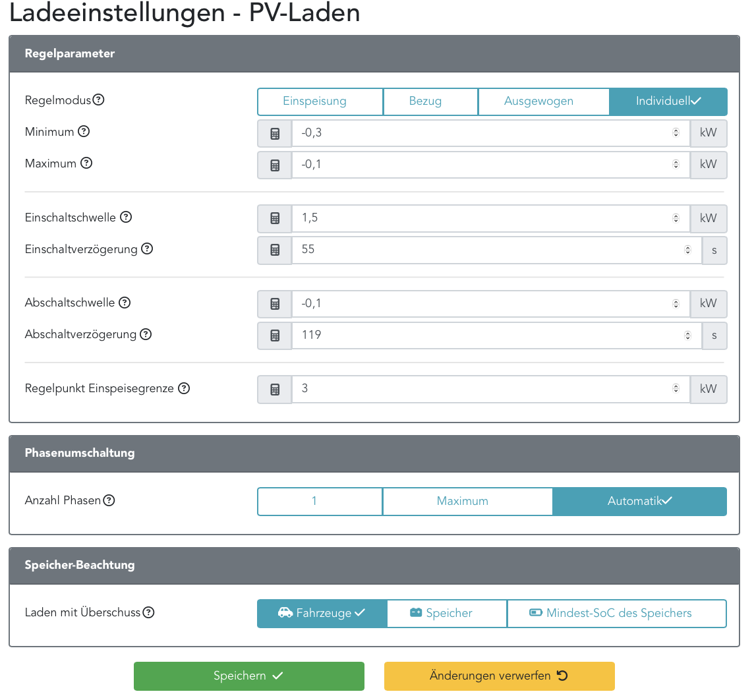This screenshot has height=700, width=754.
Task: Set phase count to Maximum
Action: (x=467, y=502)
